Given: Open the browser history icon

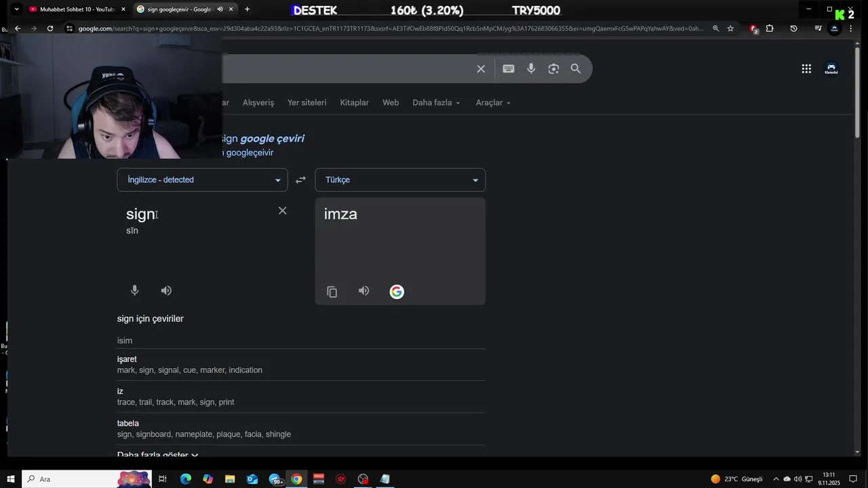Looking at the screenshot, I should [793, 28].
